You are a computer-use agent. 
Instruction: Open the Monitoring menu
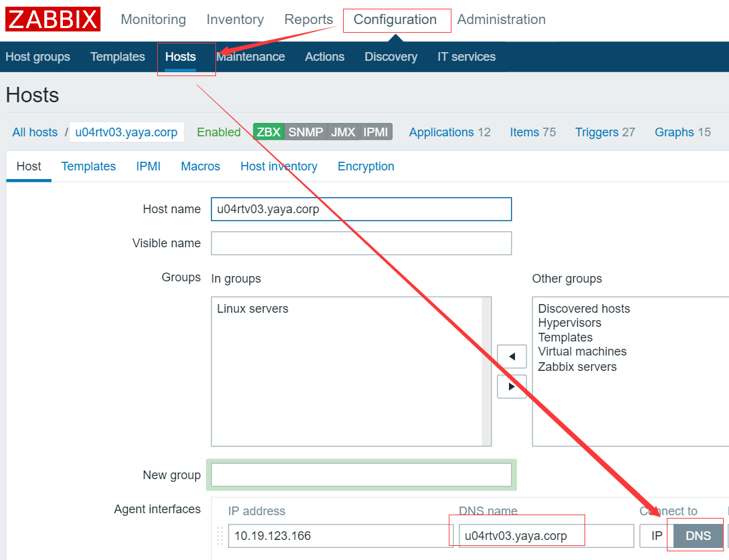tap(153, 19)
